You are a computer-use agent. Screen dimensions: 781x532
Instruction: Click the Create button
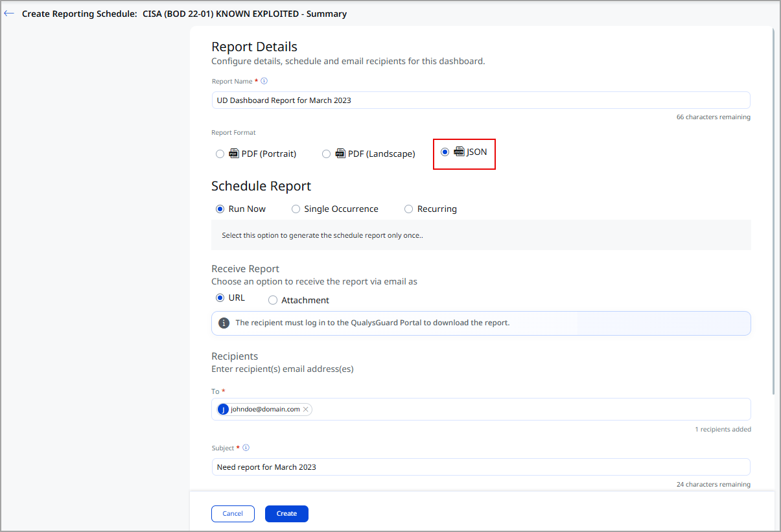click(286, 514)
